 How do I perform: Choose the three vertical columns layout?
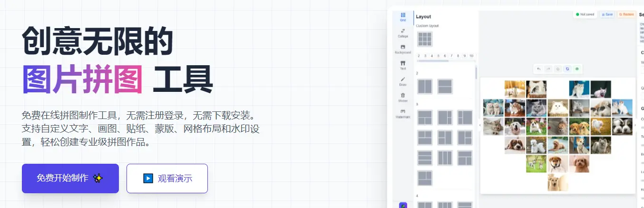tap(445, 158)
